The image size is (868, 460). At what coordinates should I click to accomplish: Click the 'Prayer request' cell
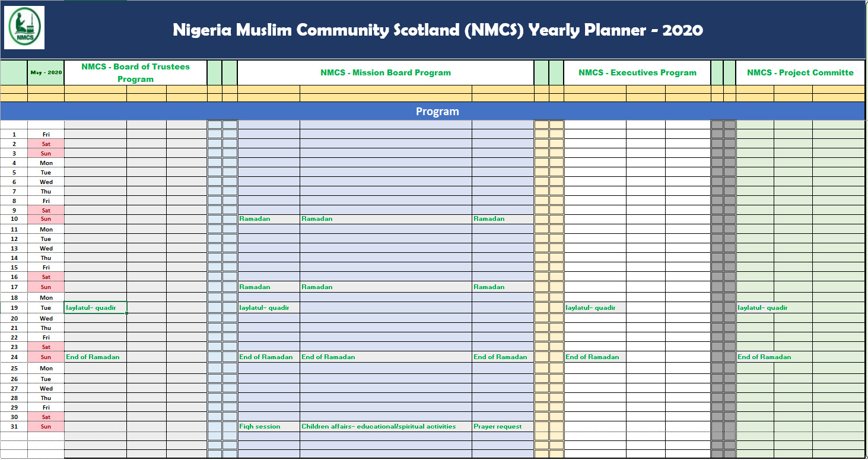(x=503, y=426)
